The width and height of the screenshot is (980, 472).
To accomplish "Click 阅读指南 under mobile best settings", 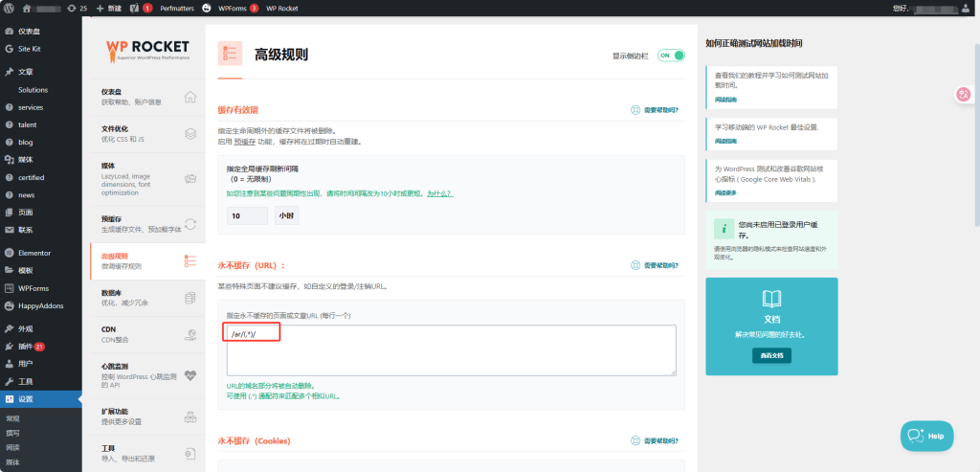I will tap(725, 141).
